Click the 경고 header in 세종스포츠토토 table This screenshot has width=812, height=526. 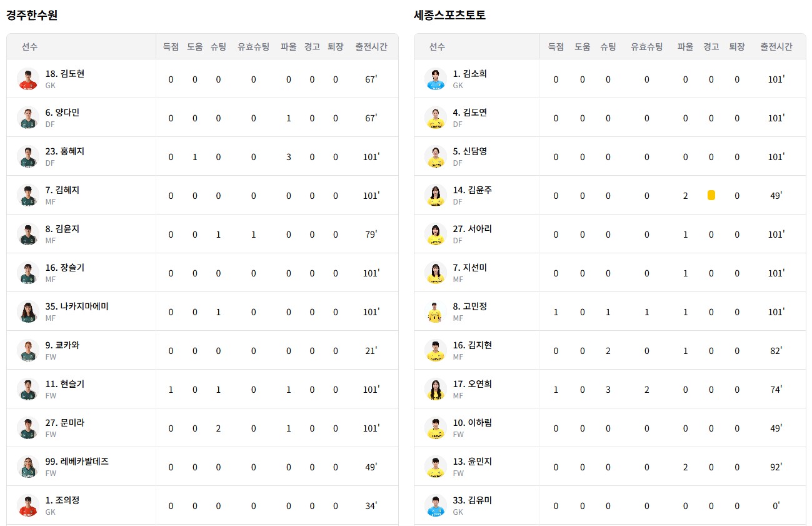(x=711, y=47)
